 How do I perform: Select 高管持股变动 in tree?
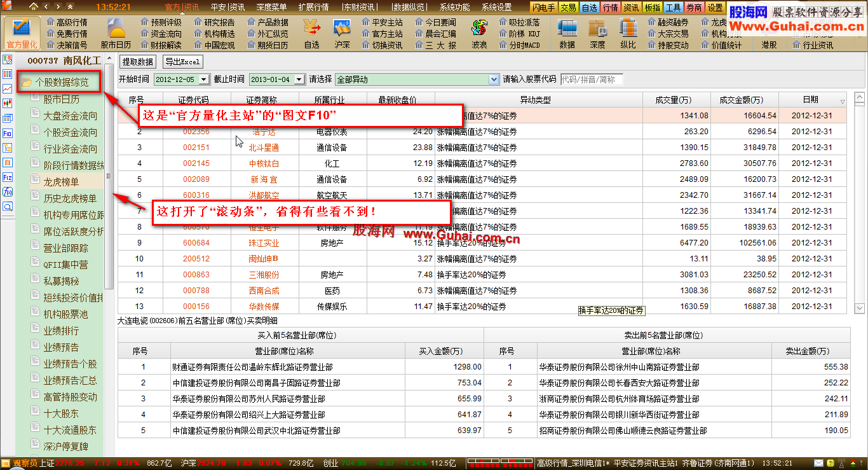pos(70,396)
